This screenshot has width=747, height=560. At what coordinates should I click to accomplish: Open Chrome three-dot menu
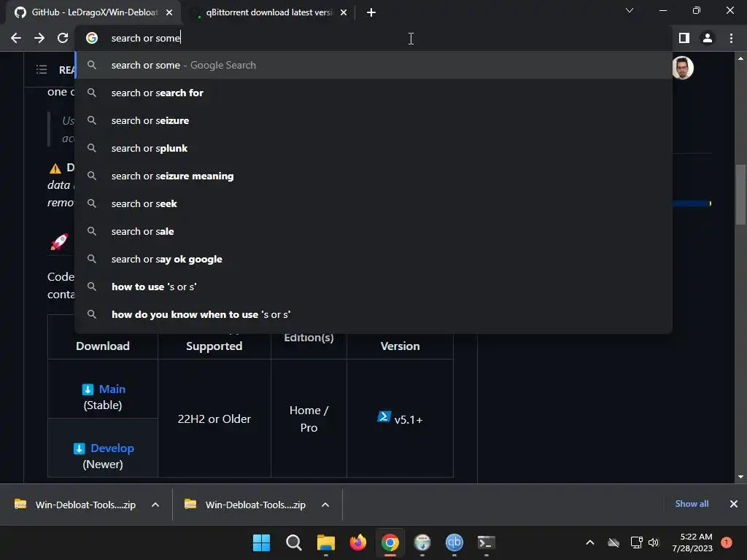click(x=731, y=38)
